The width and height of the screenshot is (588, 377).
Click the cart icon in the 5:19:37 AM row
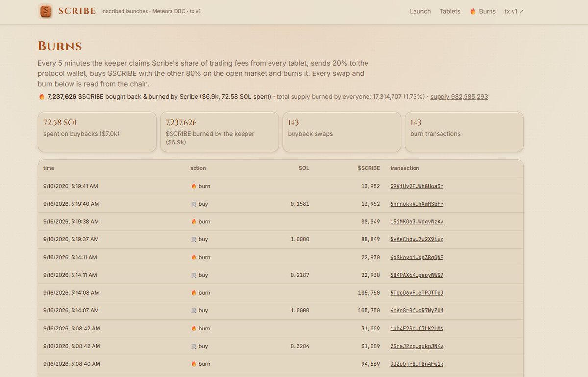tap(194, 239)
